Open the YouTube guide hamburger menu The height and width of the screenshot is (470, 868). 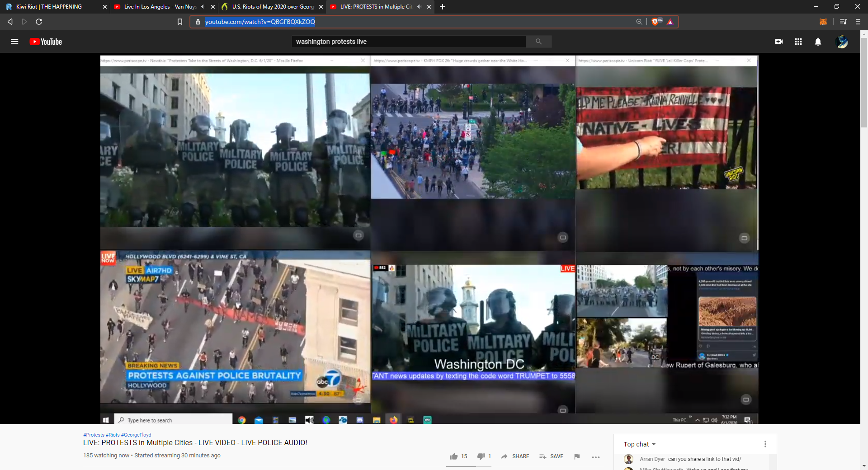(x=14, y=42)
